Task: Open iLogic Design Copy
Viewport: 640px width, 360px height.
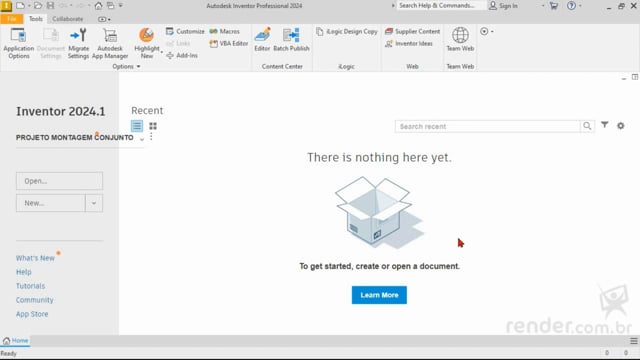Action: (x=347, y=31)
